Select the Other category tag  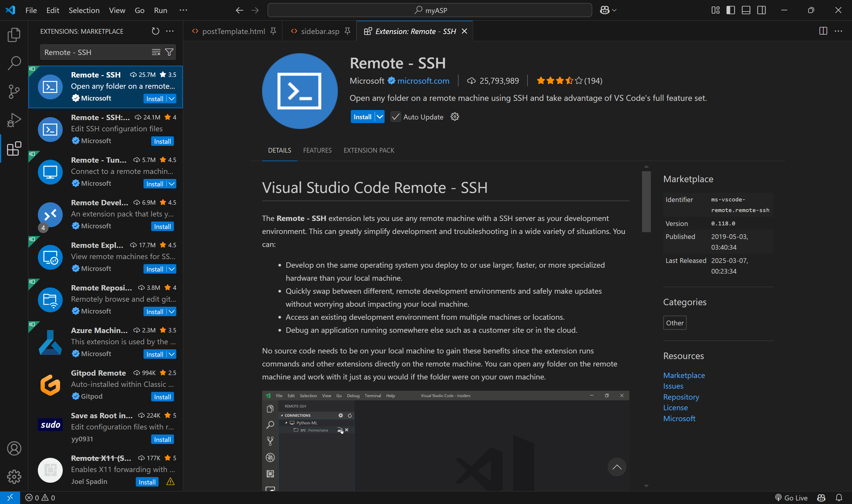click(674, 323)
